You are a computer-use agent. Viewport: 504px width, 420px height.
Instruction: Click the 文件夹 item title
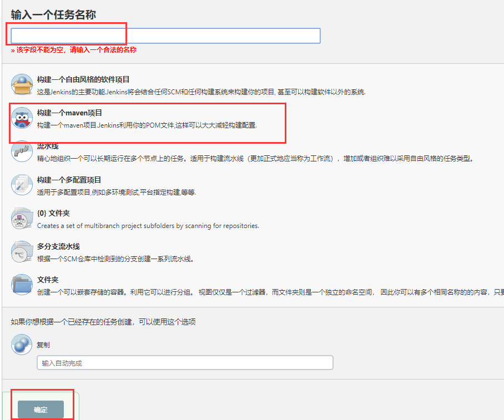pyautogui.click(x=48, y=280)
